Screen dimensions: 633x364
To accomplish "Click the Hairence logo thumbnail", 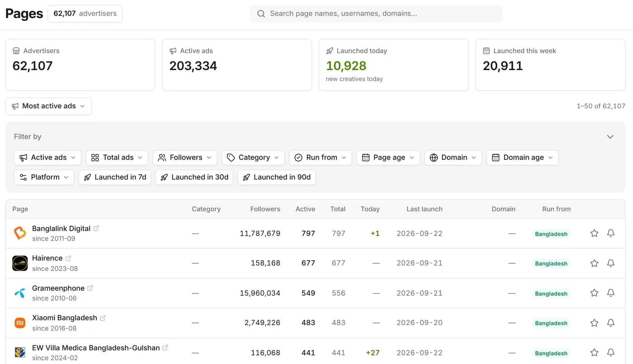I will point(20,263).
